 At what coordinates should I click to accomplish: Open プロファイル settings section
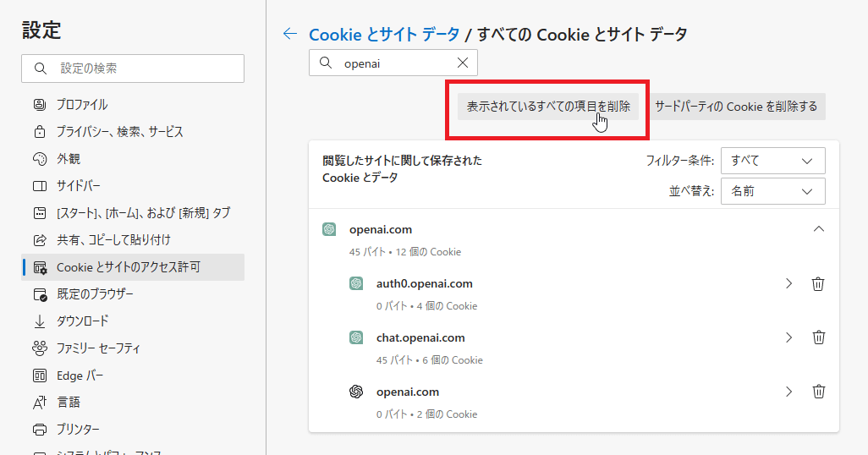[x=82, y=105]
